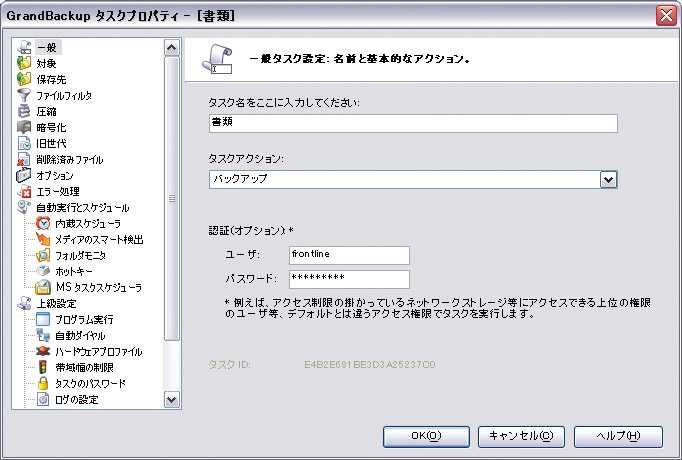Select the 帯域幅の制限 traffic light icon
Image resolution: width=682 pixels, height=460 pixels.
coord(43,367)
